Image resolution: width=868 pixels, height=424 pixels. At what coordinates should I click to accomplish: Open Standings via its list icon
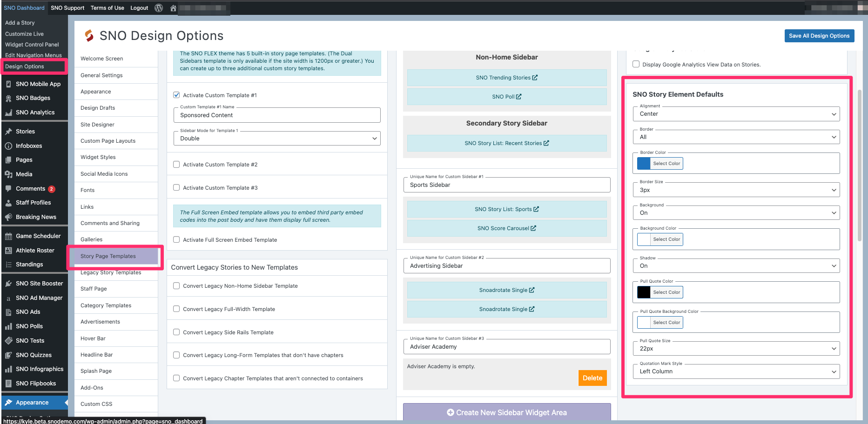point(8,265)
